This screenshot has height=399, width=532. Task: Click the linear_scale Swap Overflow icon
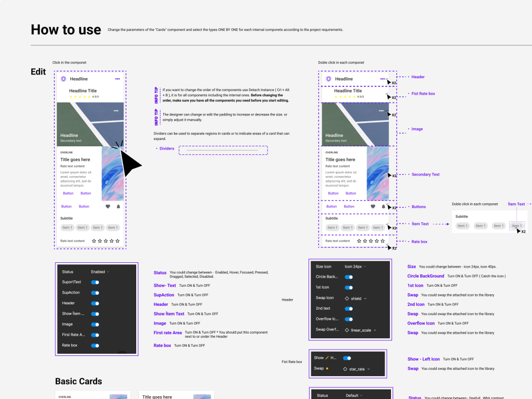[361, 330]
